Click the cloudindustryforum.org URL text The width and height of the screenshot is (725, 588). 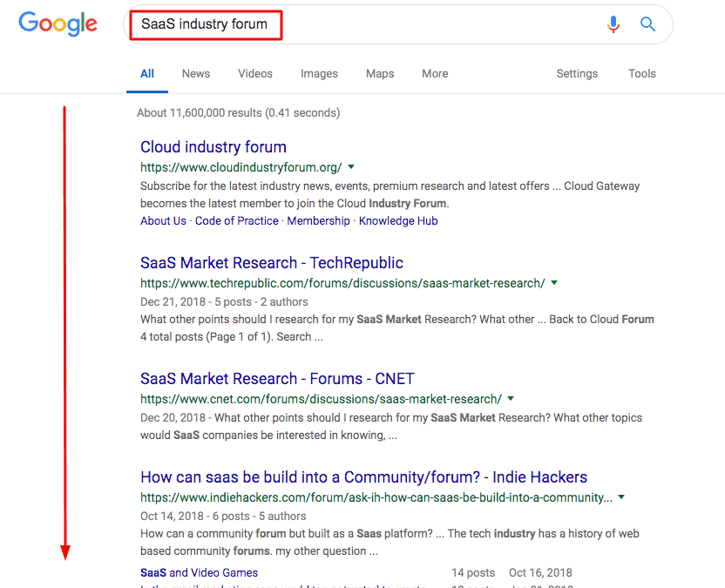point(241,167)
